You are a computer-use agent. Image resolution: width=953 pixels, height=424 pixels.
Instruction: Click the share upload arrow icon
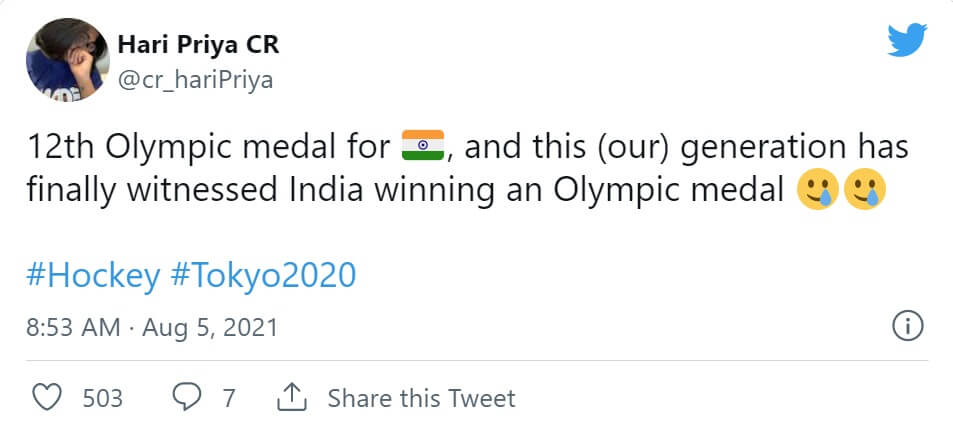point(291,398)
